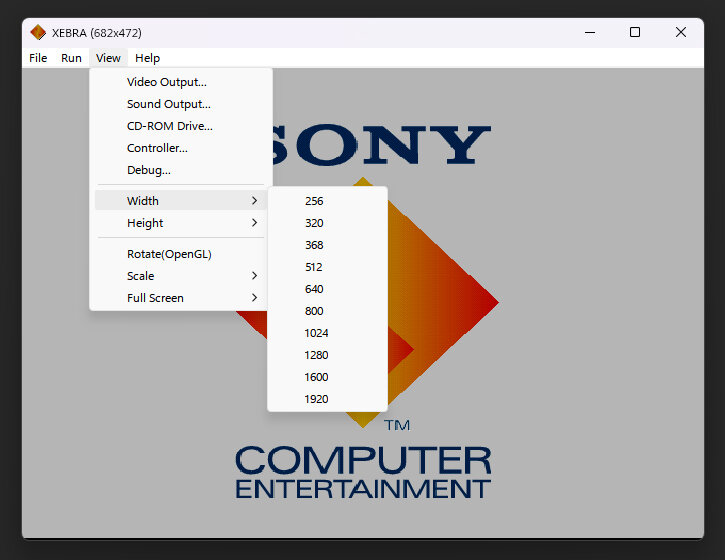Image resolution: width=725 pixels, height=560 pixels.
Task: Expand the Full Screen submenu
Action: point(180,298)
